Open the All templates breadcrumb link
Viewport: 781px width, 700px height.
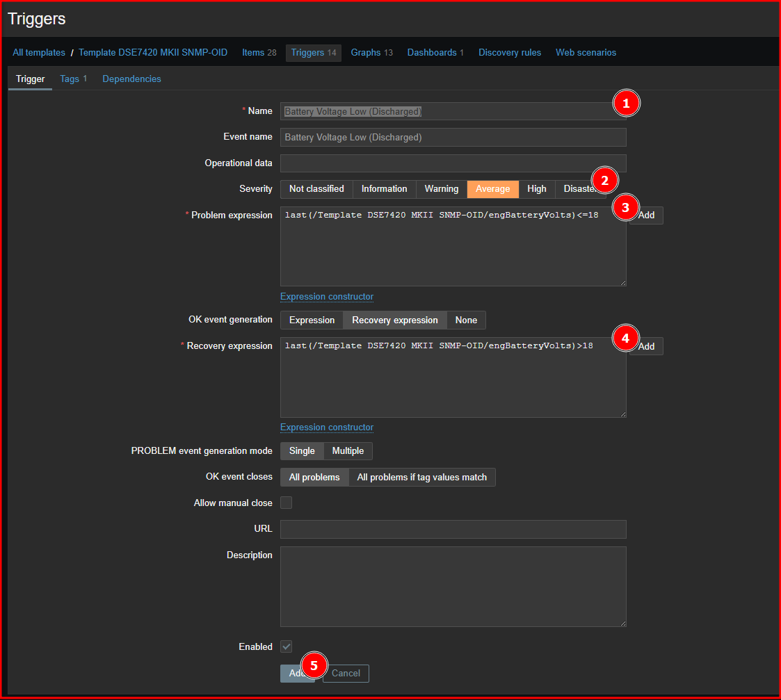39,52
